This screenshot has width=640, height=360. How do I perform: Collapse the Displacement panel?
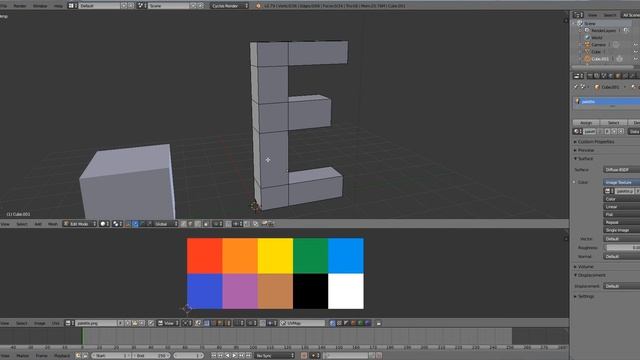pos(590,275)
